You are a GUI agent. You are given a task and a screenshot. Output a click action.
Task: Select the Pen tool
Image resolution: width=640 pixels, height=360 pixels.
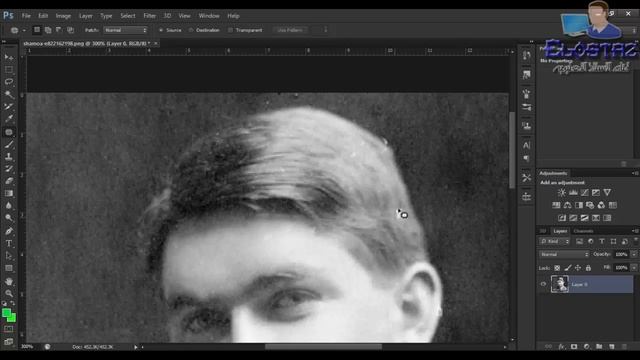[x=9, y=231]
